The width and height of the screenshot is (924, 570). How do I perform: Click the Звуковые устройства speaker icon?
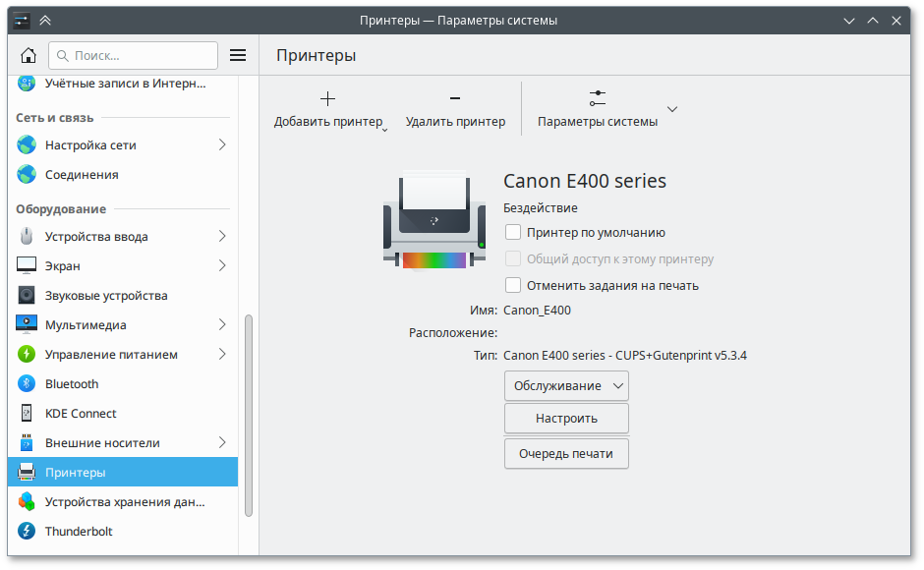27,296
